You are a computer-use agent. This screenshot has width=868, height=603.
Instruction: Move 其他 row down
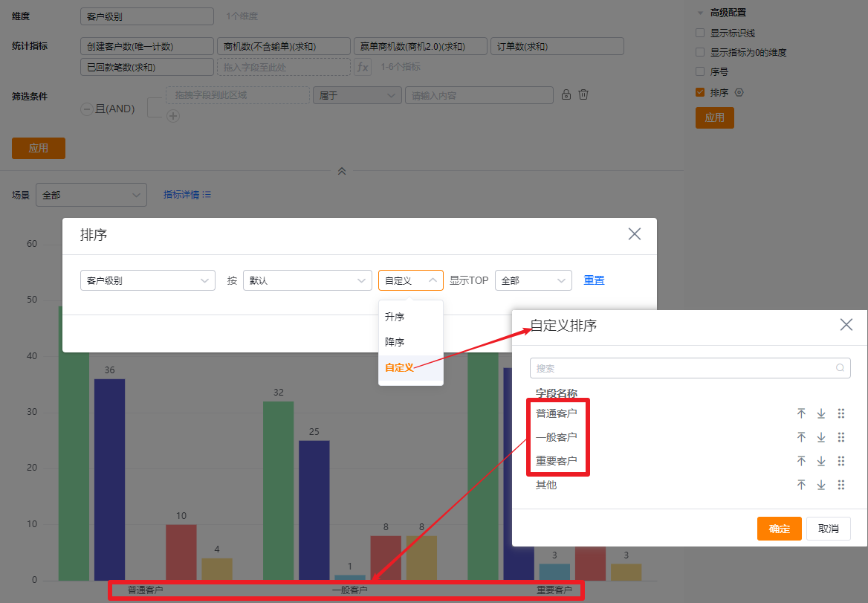[821, 485]
